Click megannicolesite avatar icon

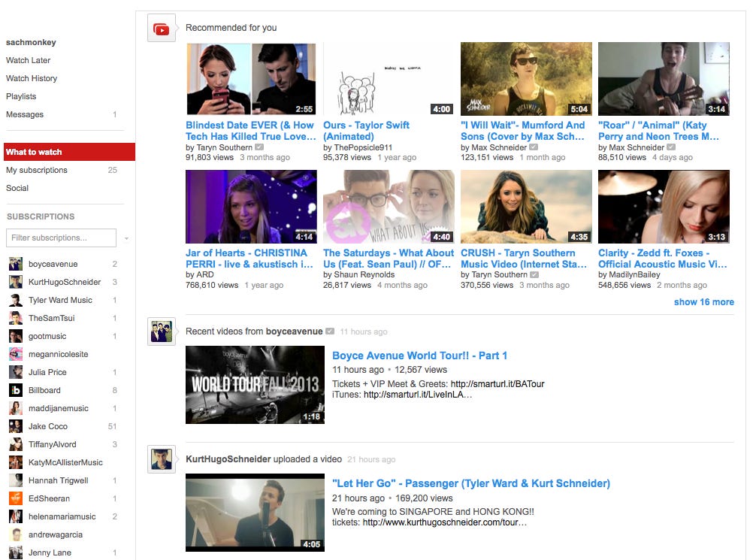click(x=16, y=354)
